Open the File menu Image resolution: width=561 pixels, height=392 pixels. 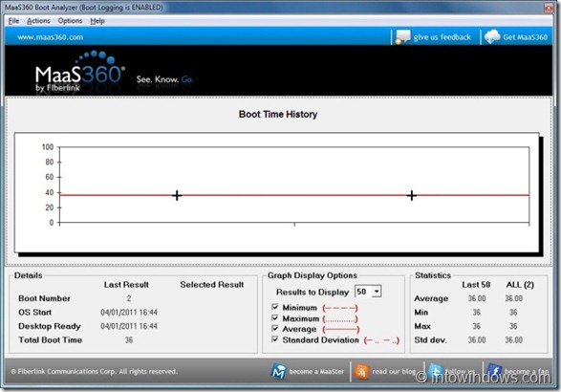[13, 21]
